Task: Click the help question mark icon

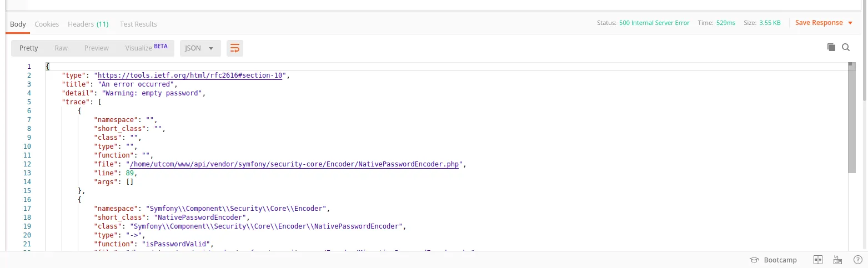Action: coord(857,260)
